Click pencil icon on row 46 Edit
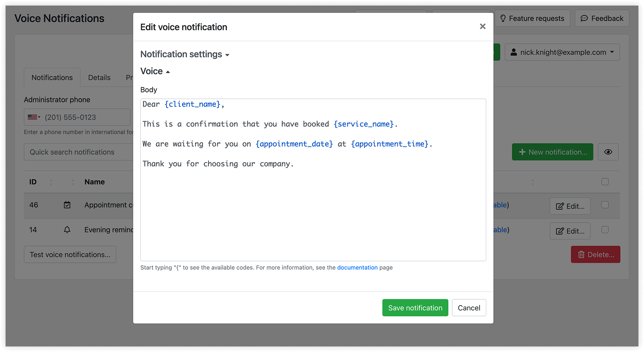 [560, 206]
